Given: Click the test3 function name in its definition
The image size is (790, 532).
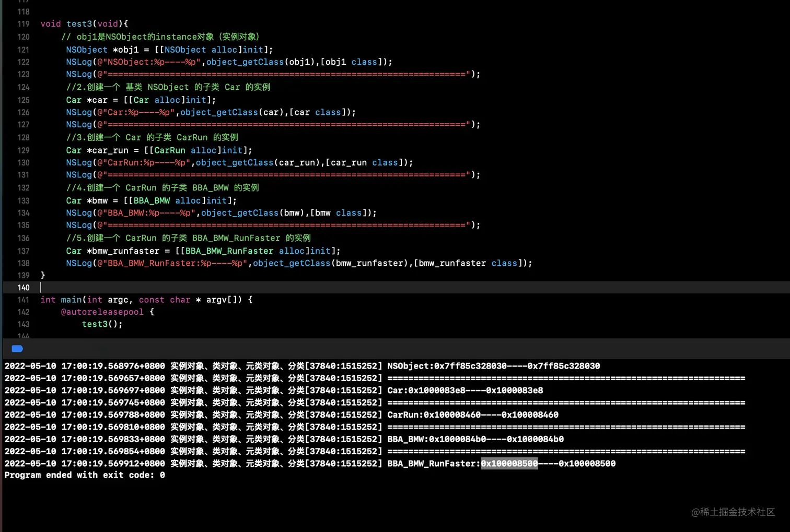Looking at the screenshot, I should 79,24.
